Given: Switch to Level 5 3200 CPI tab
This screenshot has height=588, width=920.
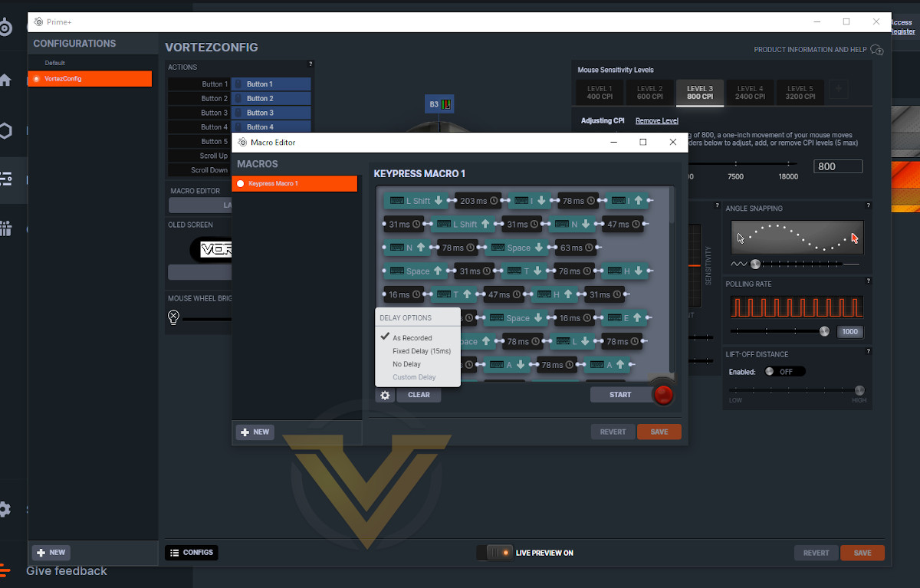Looking at the screenshot, I should [x=800, y=93].
